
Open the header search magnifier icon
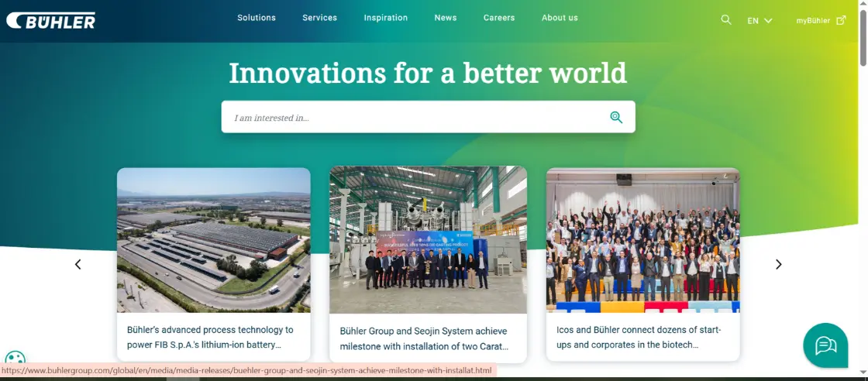pyautogui.click(x=726, y=20)
